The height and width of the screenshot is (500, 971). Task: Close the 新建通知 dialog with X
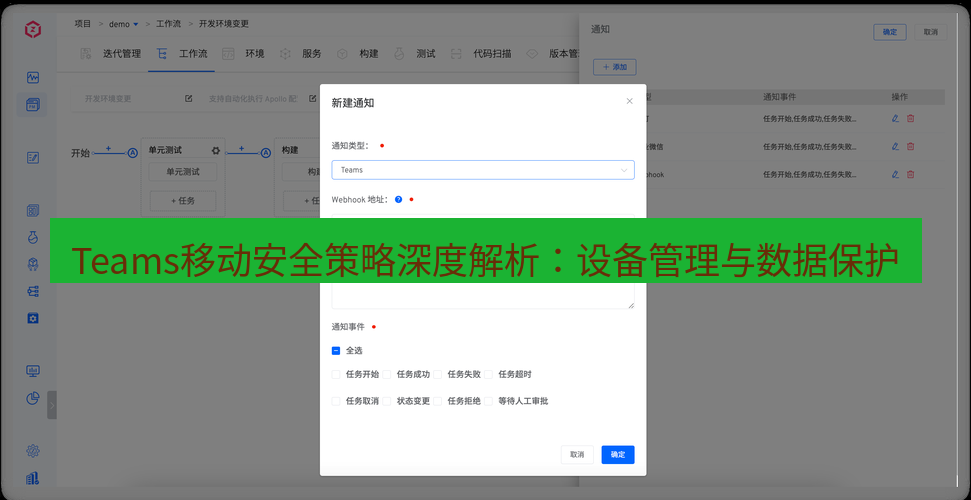coord(630,101)
